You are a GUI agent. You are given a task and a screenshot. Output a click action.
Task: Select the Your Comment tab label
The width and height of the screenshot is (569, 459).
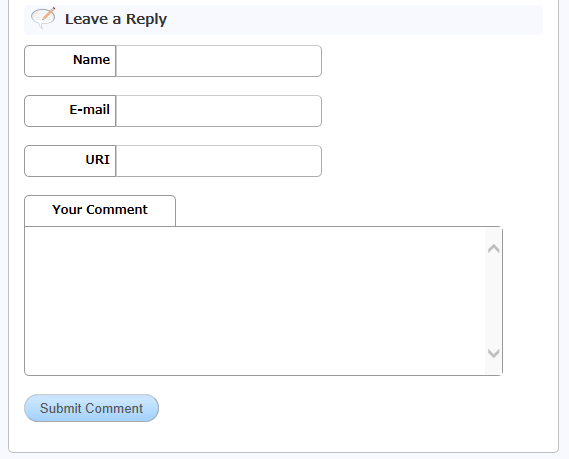point(100,210)
